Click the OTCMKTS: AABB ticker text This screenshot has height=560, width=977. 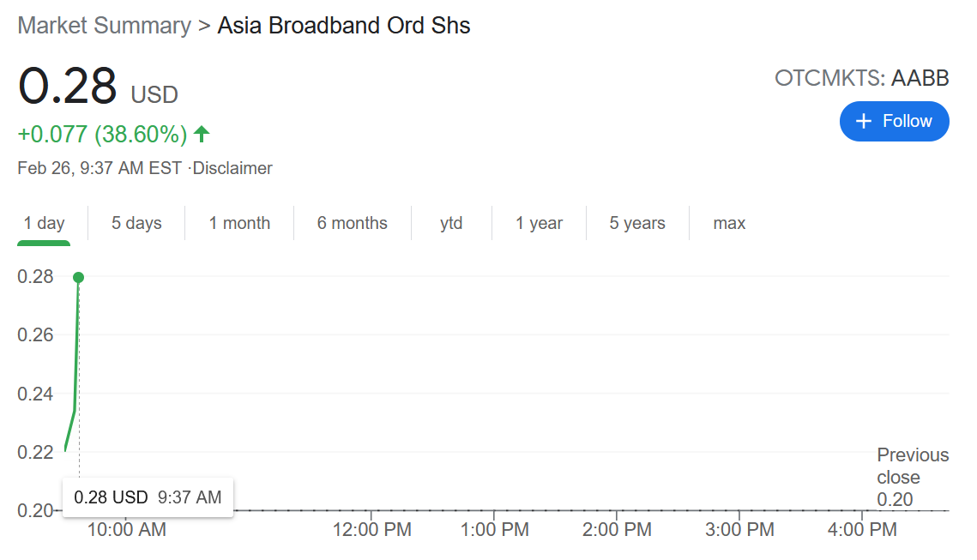pyautogui.click(x=861, y=78)
